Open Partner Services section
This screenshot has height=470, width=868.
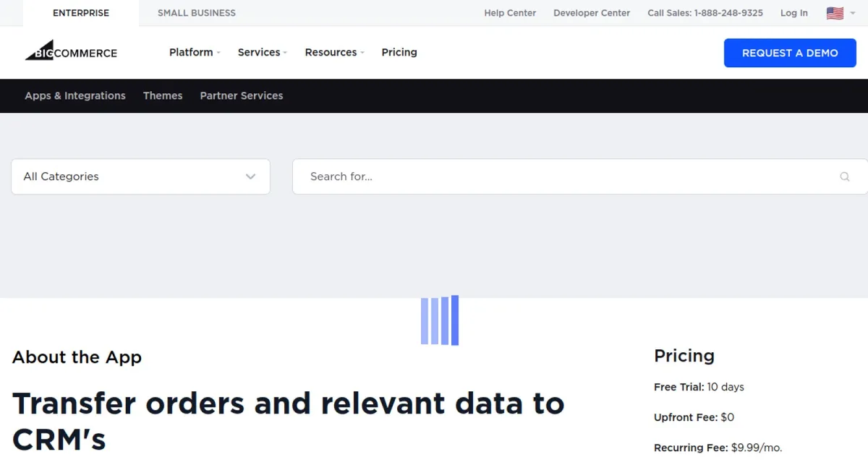242,95
